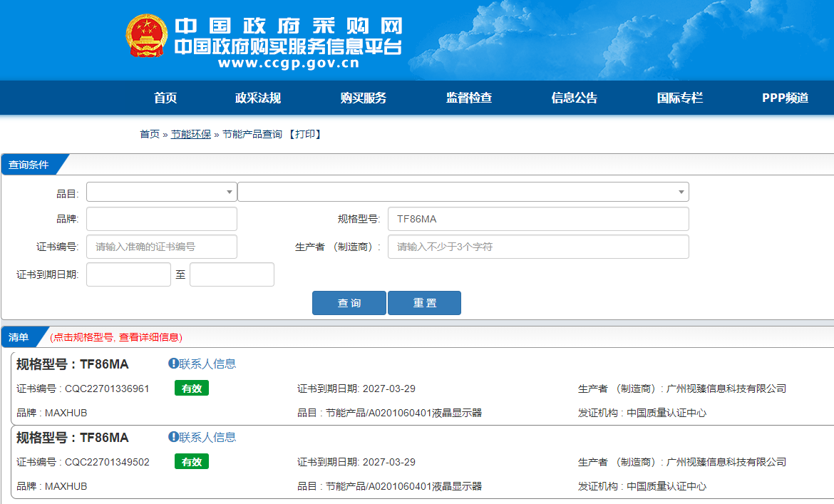Viewport: 834px width, 504px height.
Task: Click info icon beside second 联系人信息
Action: 173,437
